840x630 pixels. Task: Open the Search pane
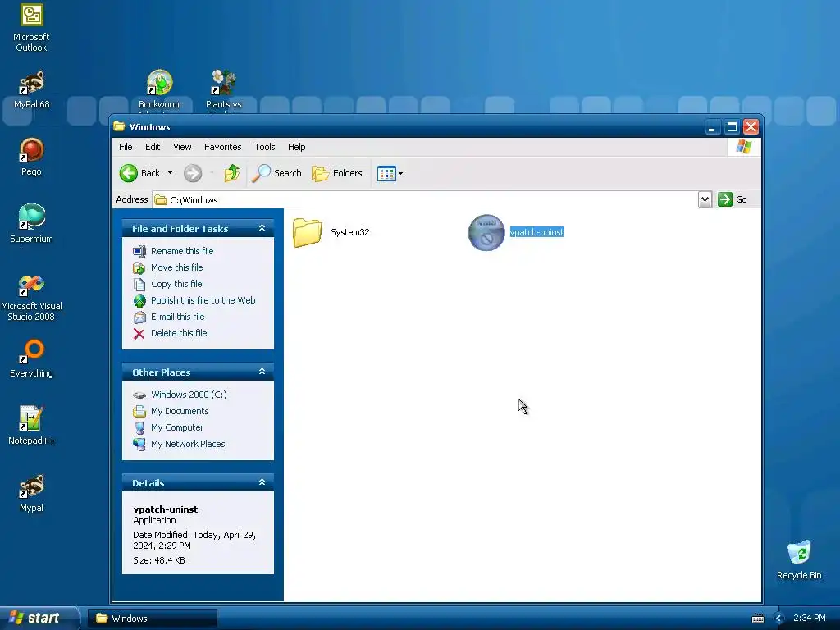point(276,173)
